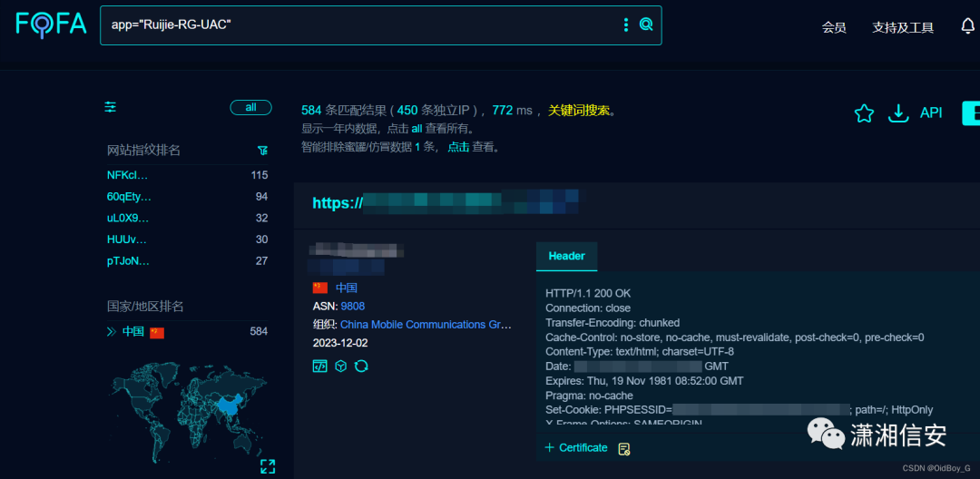Run search with magnifier icon
This screenshot has width=980, height=479.
coord(646,24)
